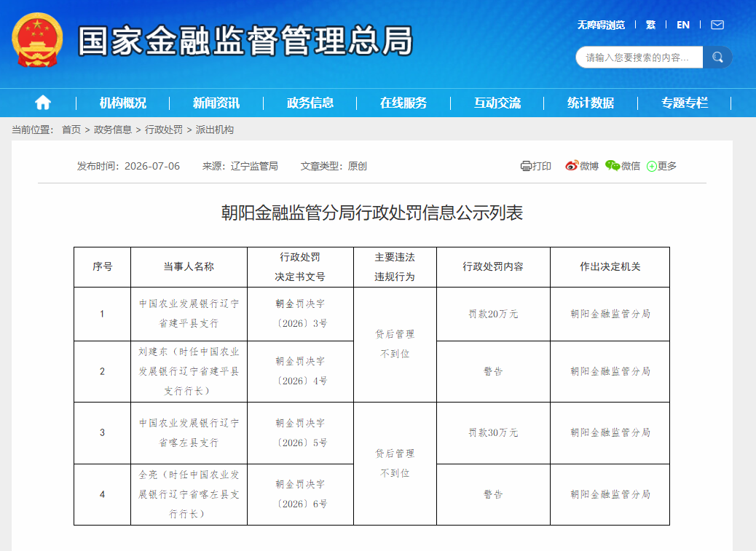This screenshot has width=756, height=551.
Task: Click 警告 cell in row 2
Action: point(493,371)
